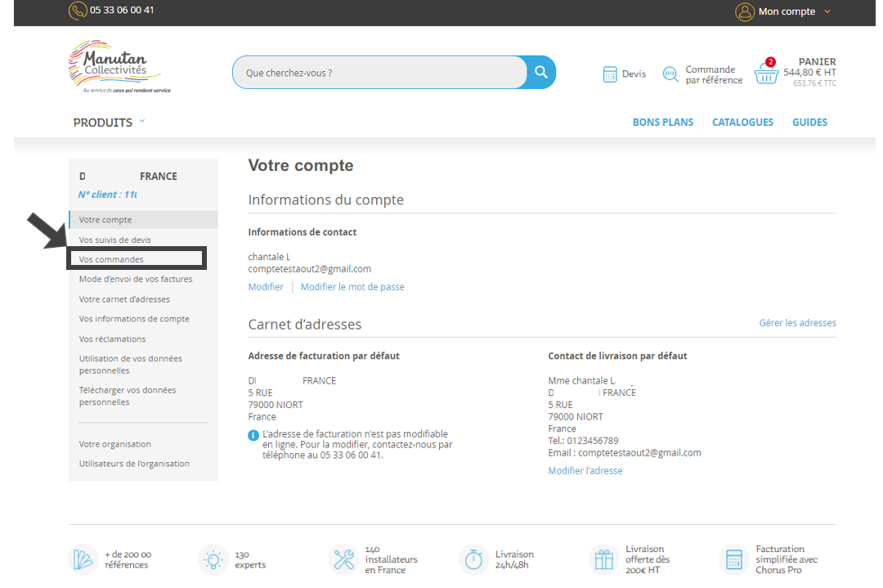The height and width of the screenshot is (588, 883).
Task: Open the BONS PLANS menu
Action: (x=662, y=123)
